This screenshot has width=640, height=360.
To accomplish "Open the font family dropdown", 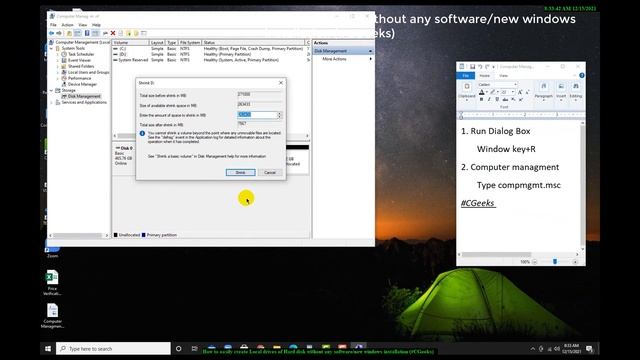I will pos(516,84).
